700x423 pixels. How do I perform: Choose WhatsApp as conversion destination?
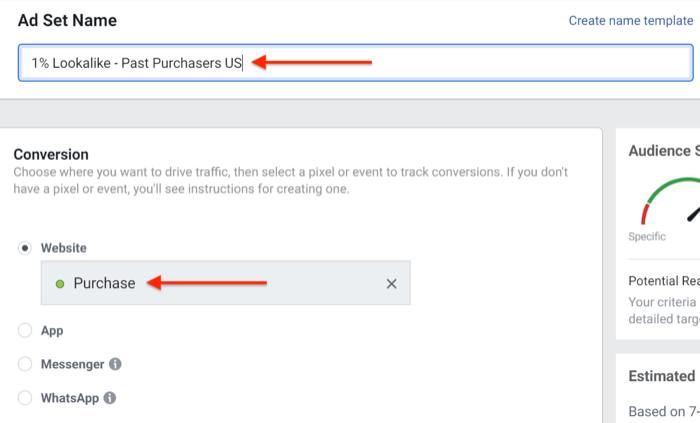click(x=25, y=398)
